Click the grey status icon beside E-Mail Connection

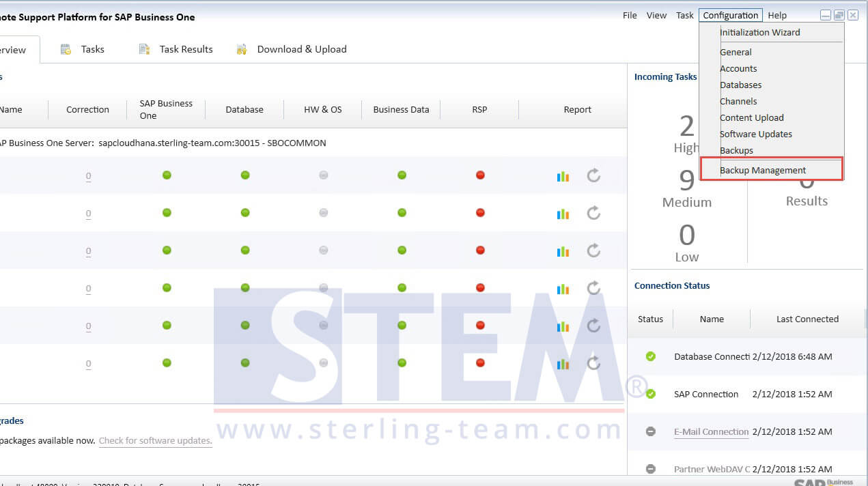(651, 431)
